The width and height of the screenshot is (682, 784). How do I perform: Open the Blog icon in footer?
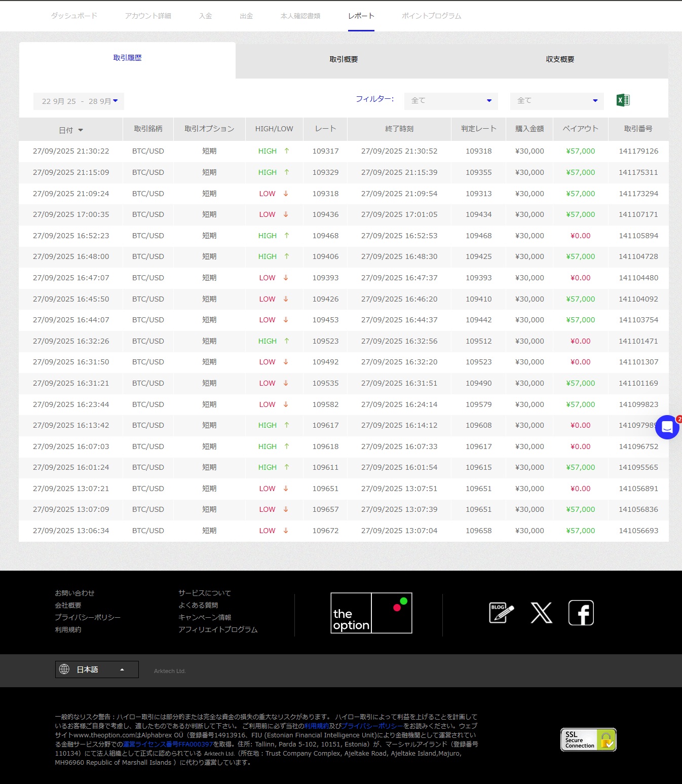click(501, 613)
